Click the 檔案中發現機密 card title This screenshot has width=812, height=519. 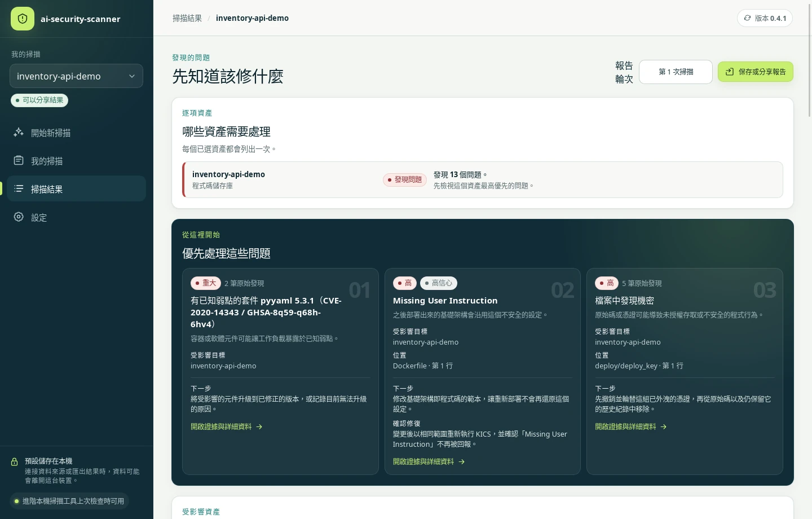point(624,301)
